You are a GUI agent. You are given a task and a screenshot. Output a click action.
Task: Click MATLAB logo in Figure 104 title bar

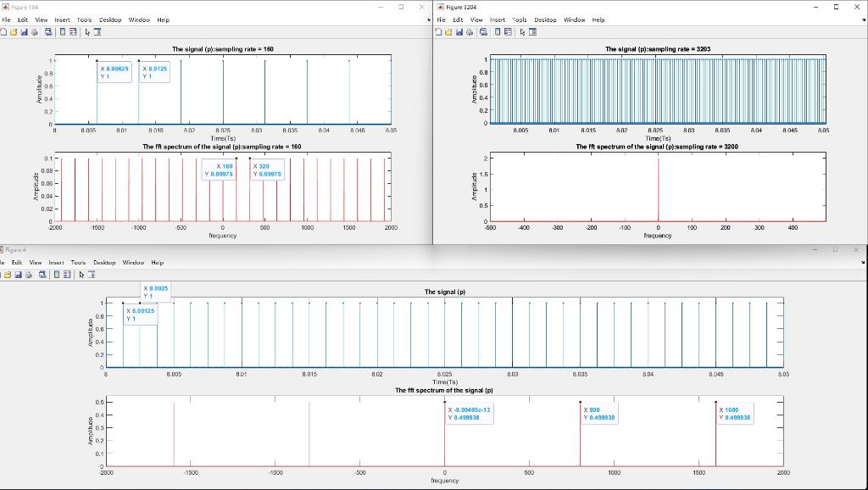coord(6,7)
